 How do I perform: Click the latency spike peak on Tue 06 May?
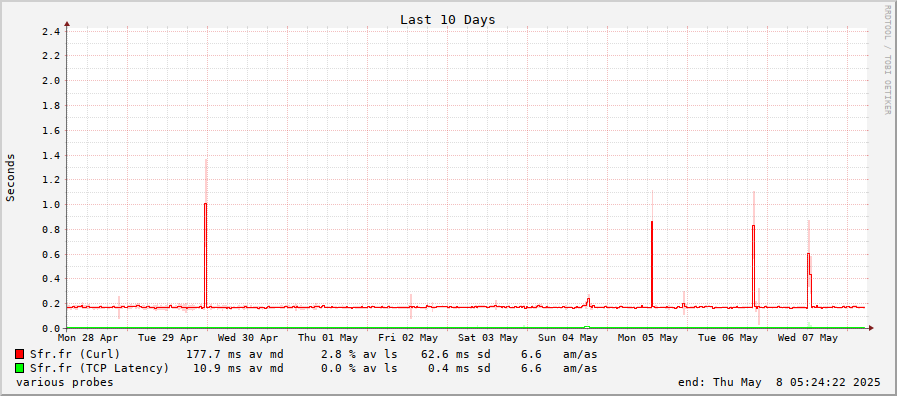click(753, 226)
